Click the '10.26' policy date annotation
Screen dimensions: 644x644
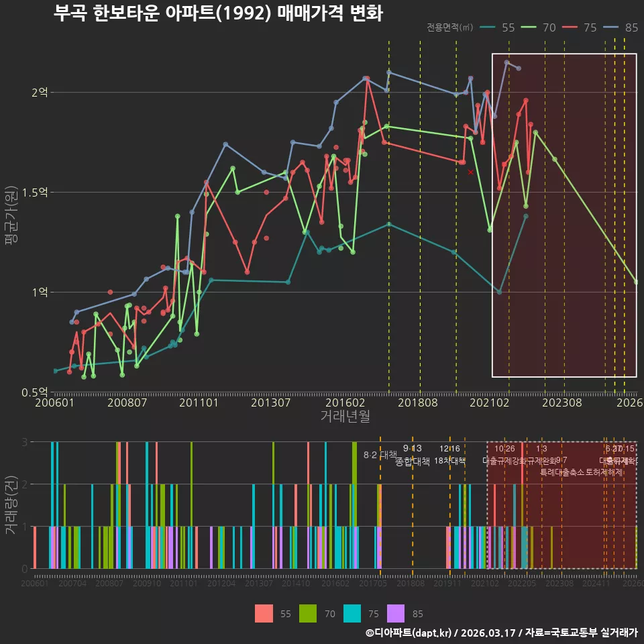[x=504, y=449]
